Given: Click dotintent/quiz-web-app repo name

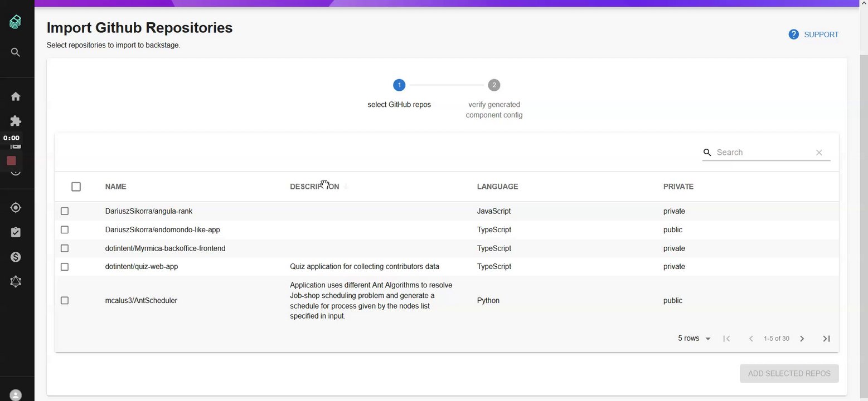Looking at the screenshot, I should 142,267.
